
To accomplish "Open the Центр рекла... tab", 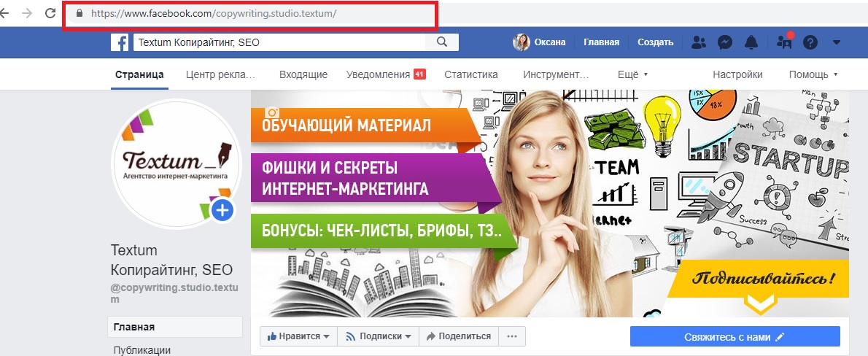I will click(220, 74).
